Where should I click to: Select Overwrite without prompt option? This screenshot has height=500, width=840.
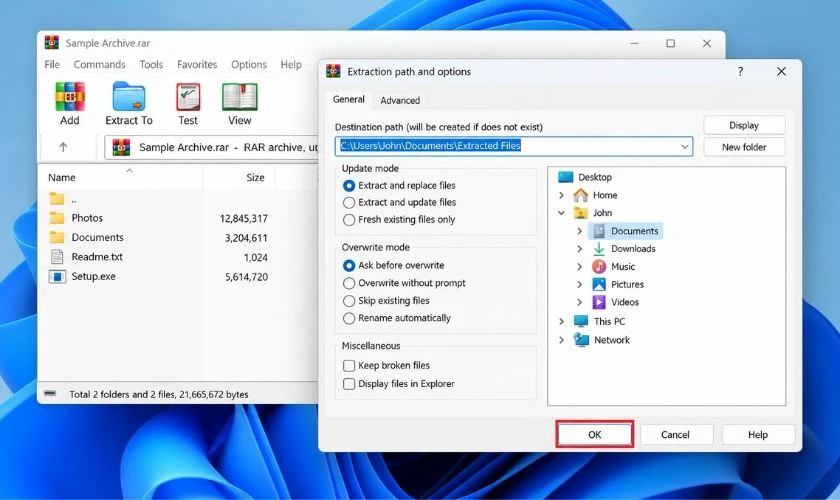[x=349, y=283]
